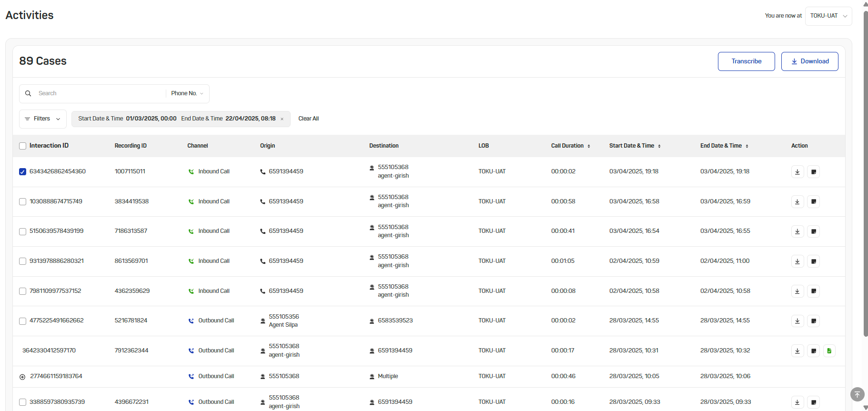Check row 7981109977537152 checkbox
The image size is (868, 411).
pos(22,291)
